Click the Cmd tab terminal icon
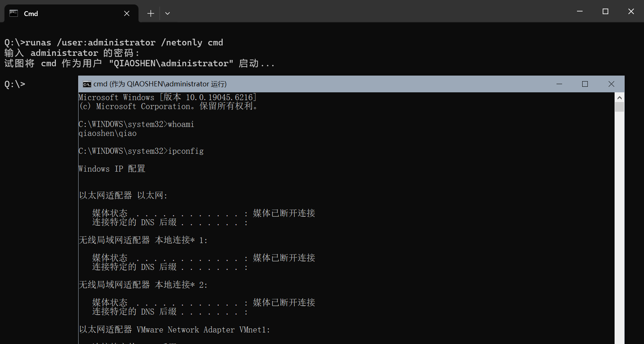 pos(14,13)
